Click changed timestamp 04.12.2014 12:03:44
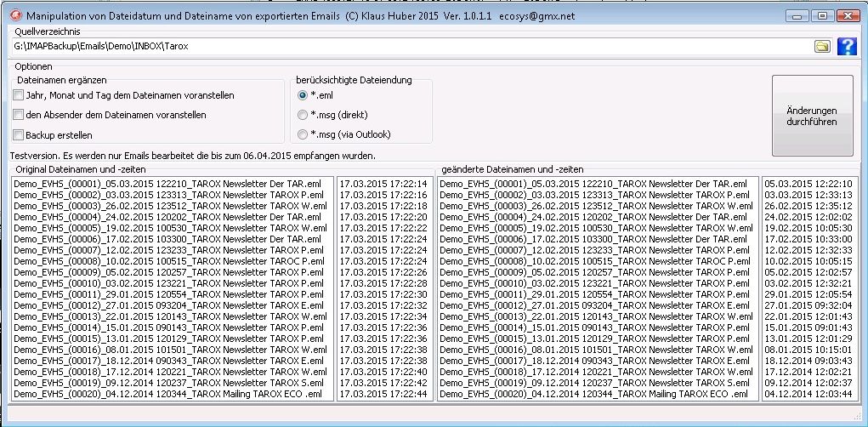 coord(808,394)
